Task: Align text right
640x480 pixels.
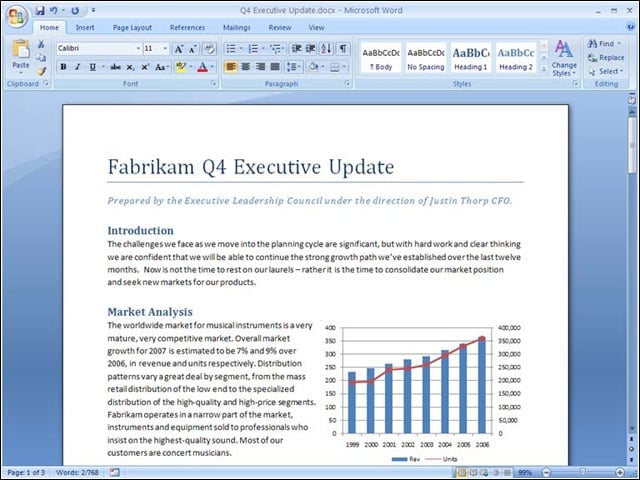Action: click(x=260, y=67)
